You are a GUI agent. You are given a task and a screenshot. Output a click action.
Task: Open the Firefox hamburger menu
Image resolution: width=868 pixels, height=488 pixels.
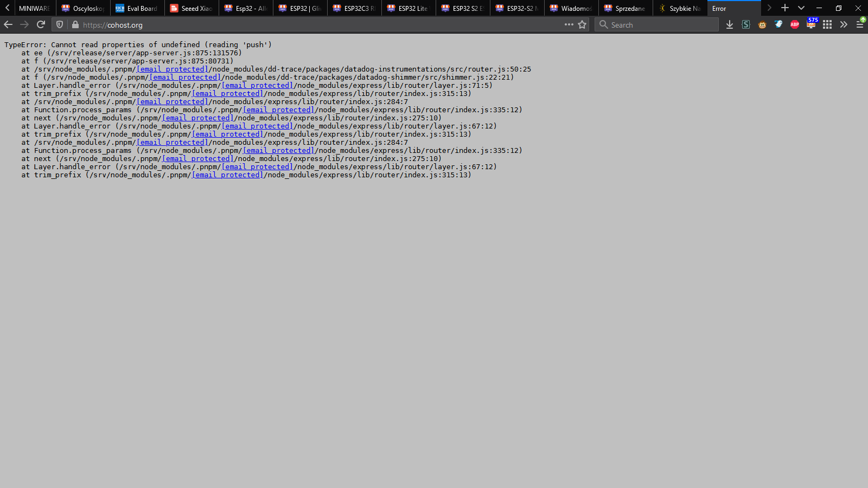(x=860, y=24)
